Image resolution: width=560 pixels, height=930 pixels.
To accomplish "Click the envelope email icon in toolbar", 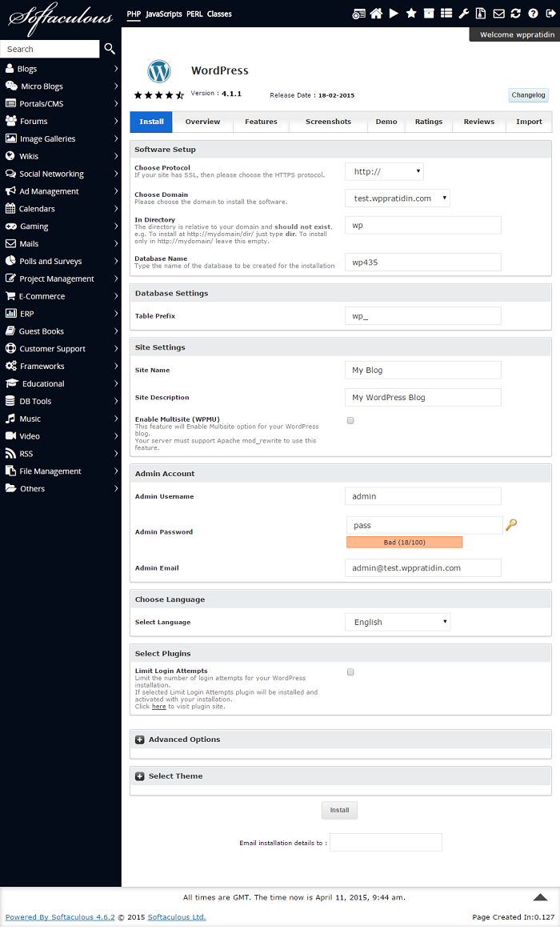I will (x=498, y=14).
